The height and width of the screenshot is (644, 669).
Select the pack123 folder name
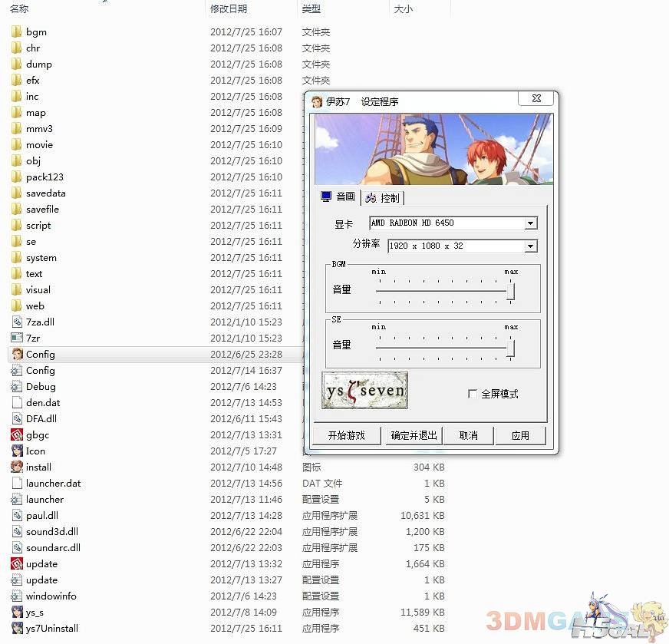tap(44, 177)
